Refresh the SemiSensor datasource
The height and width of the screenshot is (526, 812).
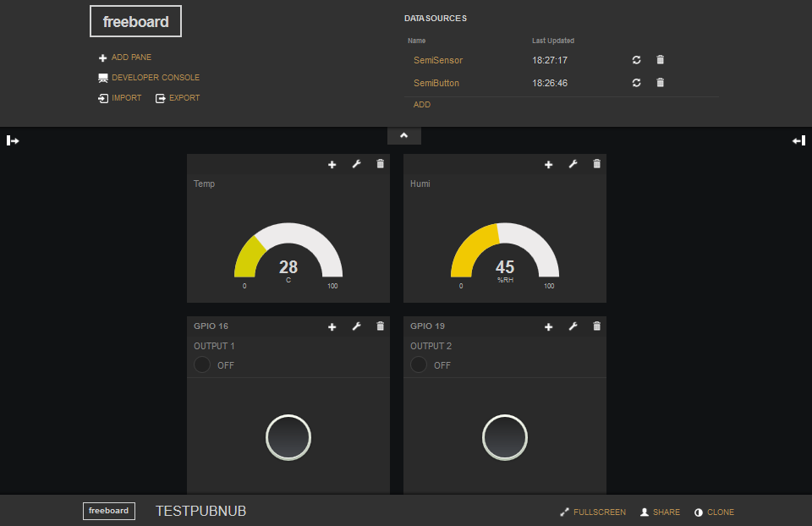637,60
